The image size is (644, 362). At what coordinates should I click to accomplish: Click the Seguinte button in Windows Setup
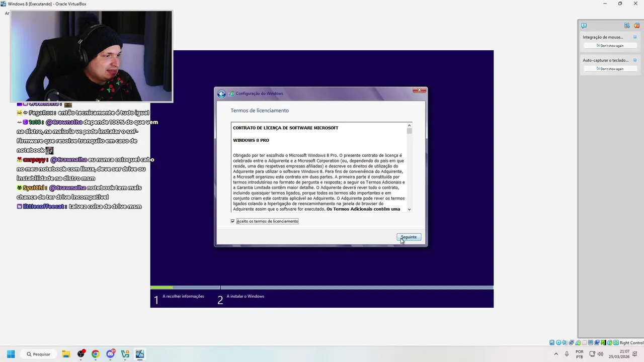click(x=409, y=237)
